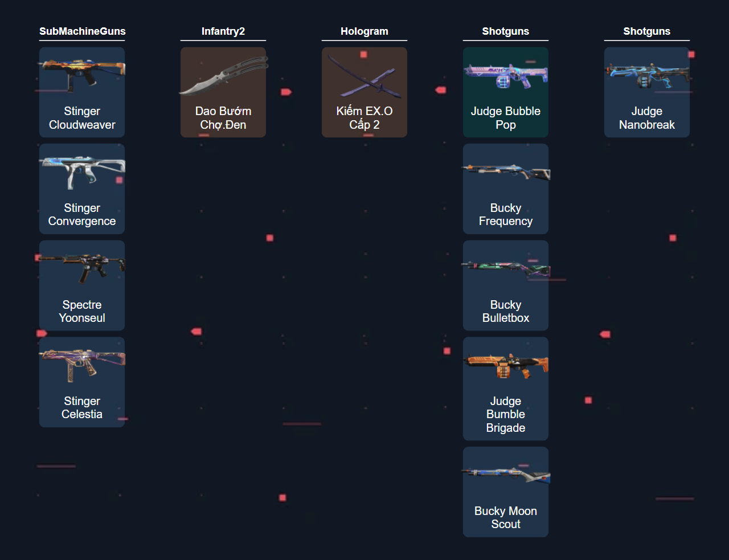This screenshot has width=729, height=560.
Task: Click Shotguns header above Judge Nanobreak
Action: click(x=647, y=31)
